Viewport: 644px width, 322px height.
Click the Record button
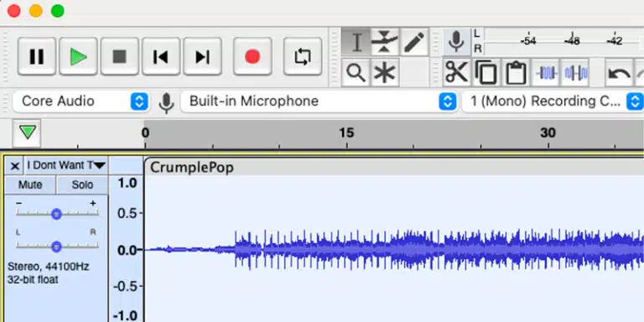click(x=252, y=56)
